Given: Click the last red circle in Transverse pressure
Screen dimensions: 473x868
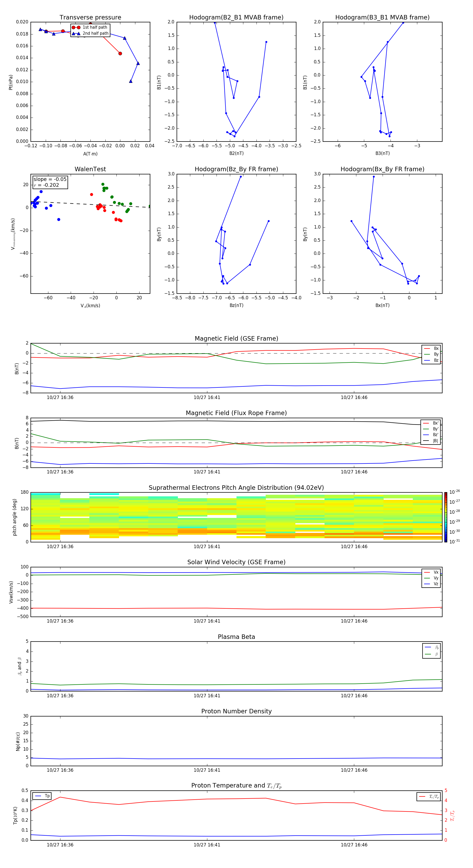Looking at the screenshot, I should point(120,54).
